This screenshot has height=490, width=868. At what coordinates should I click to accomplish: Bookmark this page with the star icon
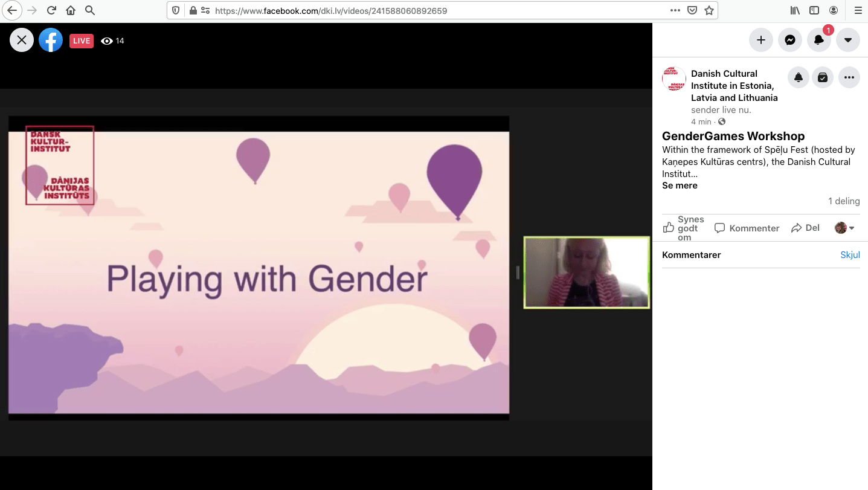[x=709, y=10]
